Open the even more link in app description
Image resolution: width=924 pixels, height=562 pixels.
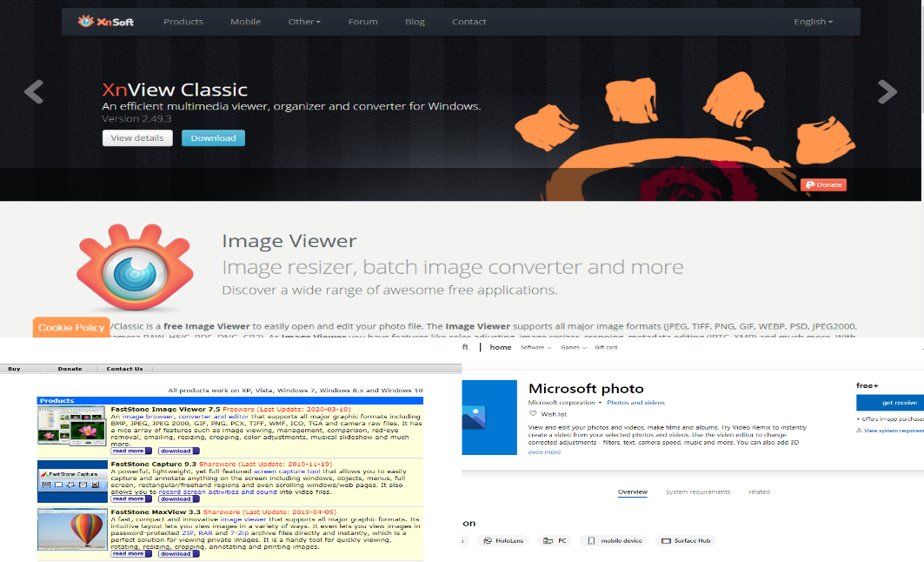(x=544, y=452)
